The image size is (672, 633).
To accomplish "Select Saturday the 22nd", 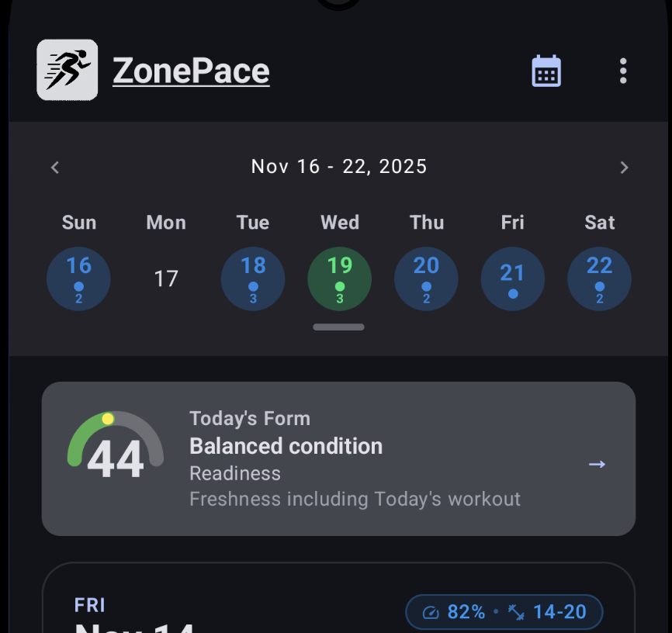I will [x=600, y=278].
